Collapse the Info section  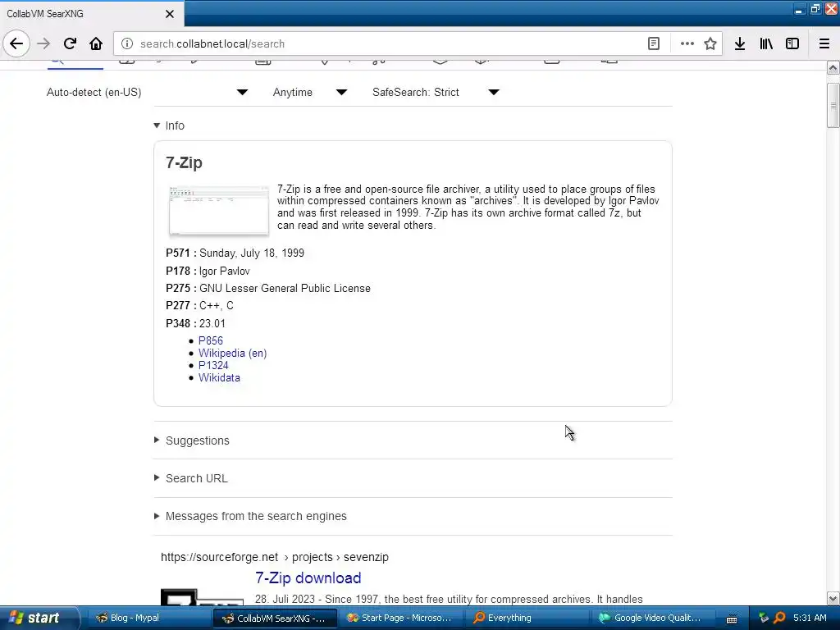169,126
